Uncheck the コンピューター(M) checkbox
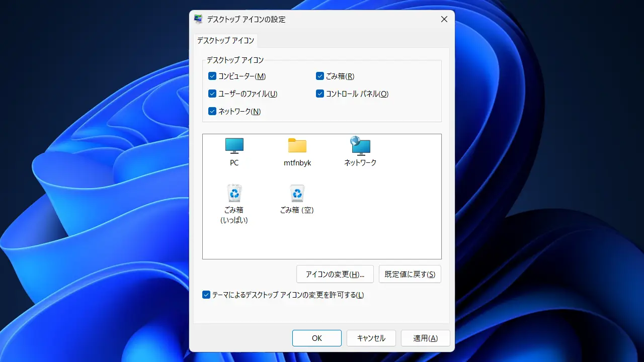The image size is (644, 362). tap(212, 76)
